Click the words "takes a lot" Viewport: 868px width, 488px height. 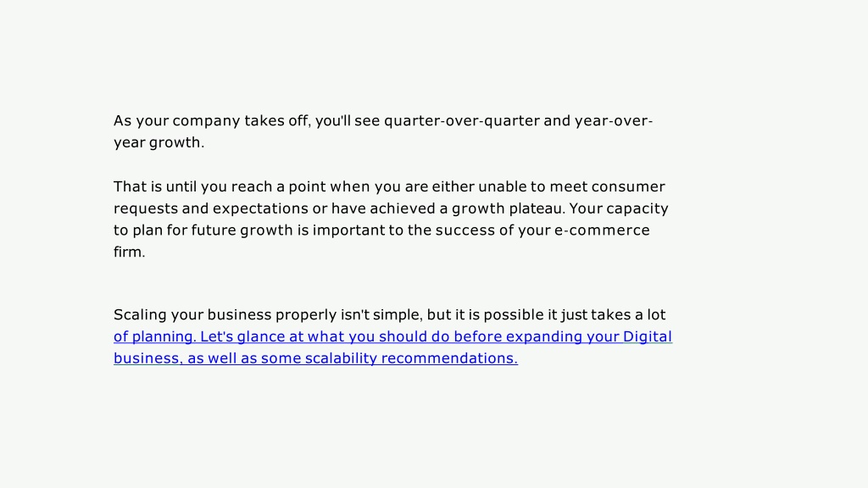tap(628, 315)
